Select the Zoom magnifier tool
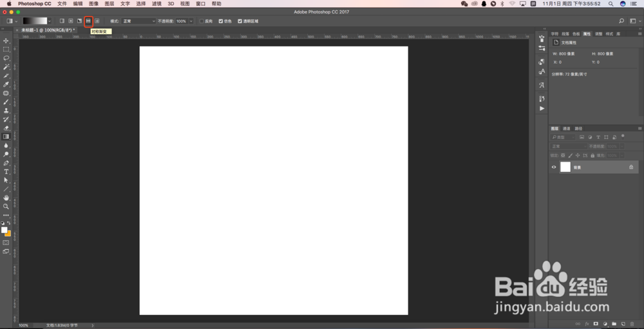This screenshot has height=329, width=644. tap(6, 206)
